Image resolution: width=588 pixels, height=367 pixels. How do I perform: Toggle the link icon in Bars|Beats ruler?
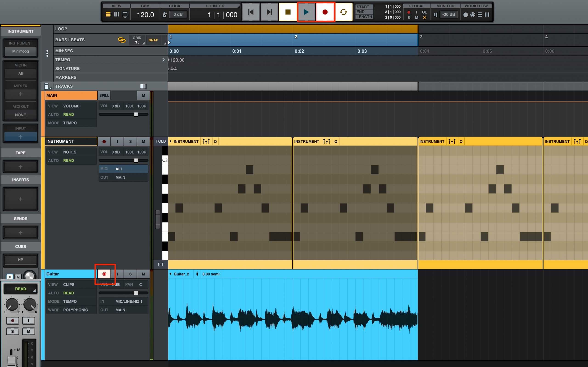click(122, 40)
